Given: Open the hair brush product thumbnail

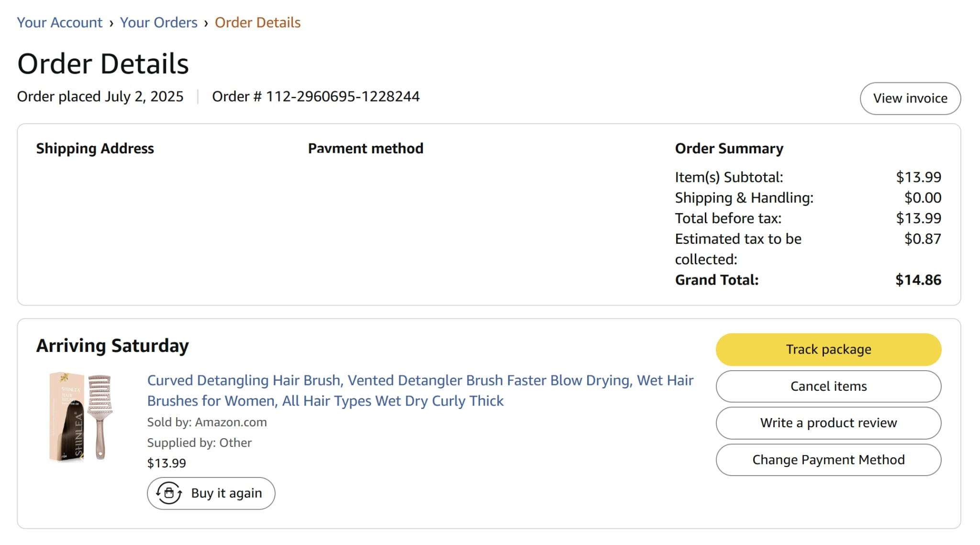Looking at the screenshot, I should [x=81, y=417].
